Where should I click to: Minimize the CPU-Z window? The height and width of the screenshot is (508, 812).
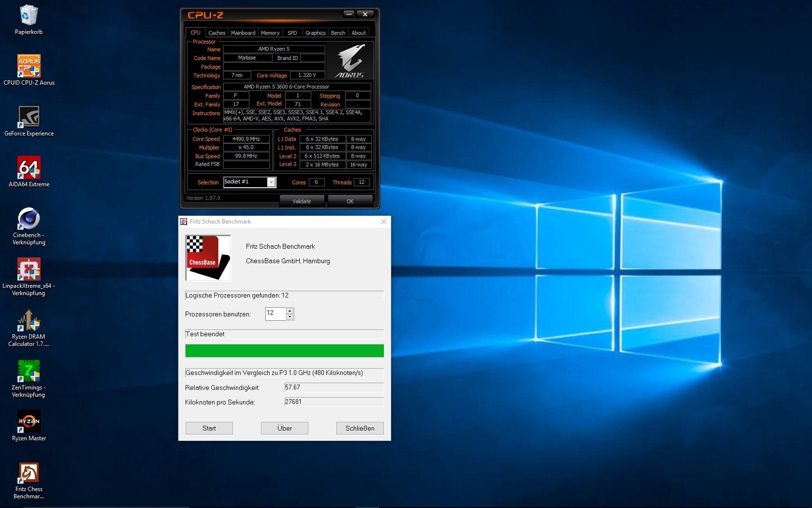[349, 14]
